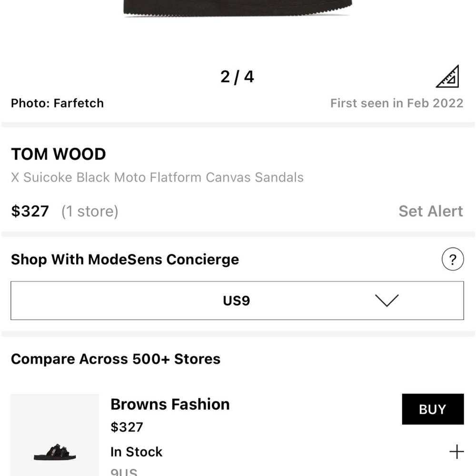The height and width of the screenshot is (476, 476).
Task: Tap the Photo: Farfetch credit
Action: 57,103
